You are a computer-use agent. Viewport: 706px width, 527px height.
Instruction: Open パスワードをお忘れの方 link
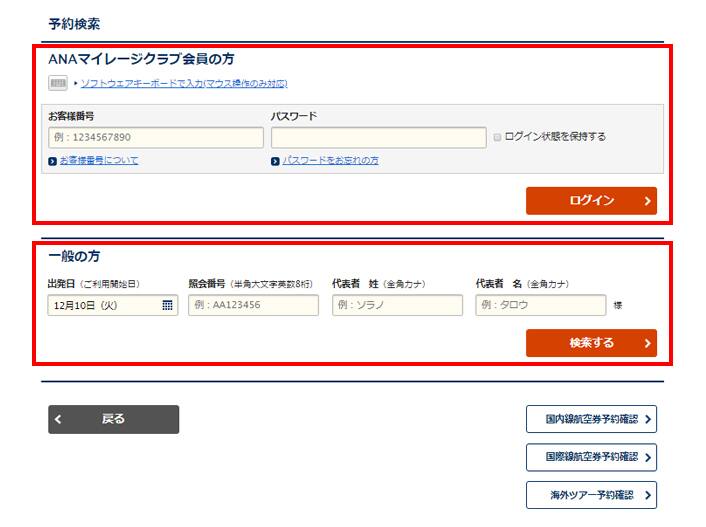330,161
